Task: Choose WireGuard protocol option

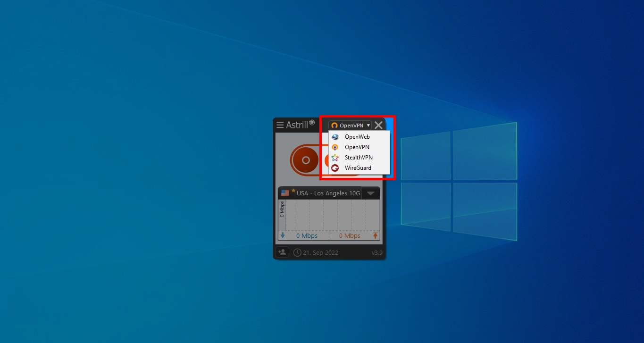Action: coord(360,168)
